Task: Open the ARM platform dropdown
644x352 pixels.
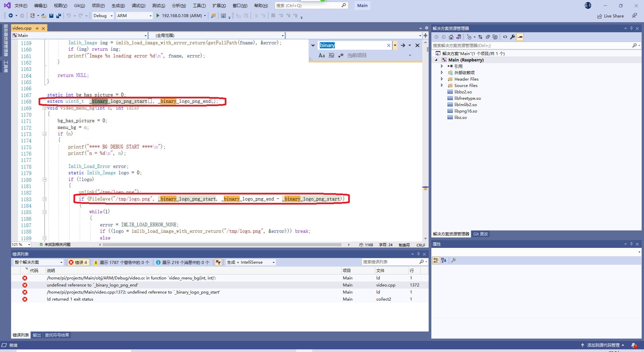Action: pos(134,15)
